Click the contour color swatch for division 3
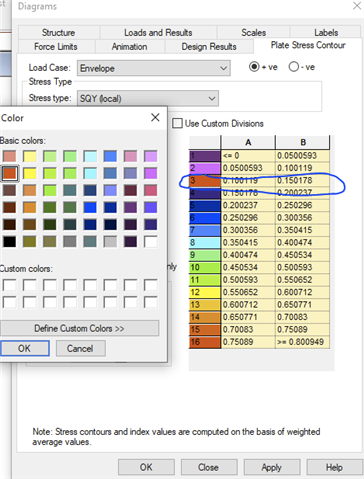This screenshot has height=479, width=364. (x=205, y=180)
